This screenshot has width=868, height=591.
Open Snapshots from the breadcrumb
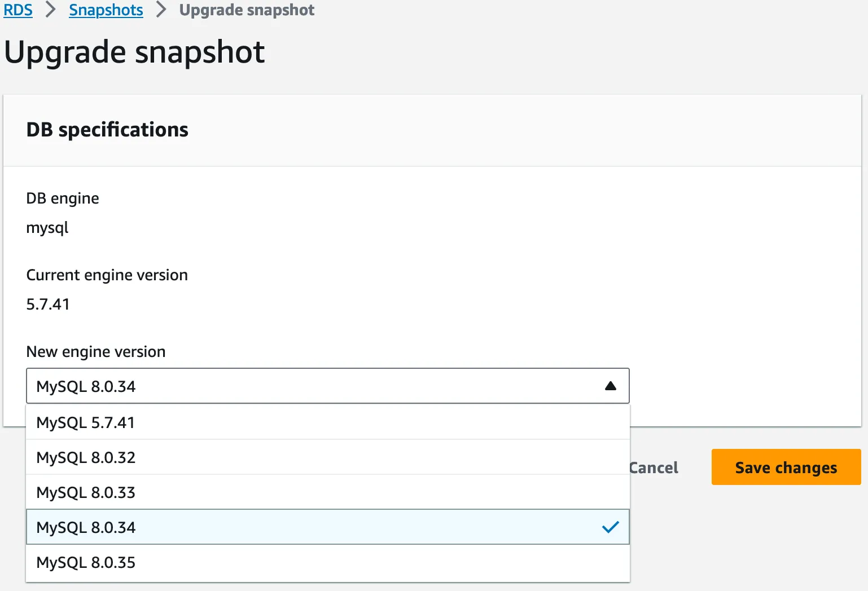point(106,10)
